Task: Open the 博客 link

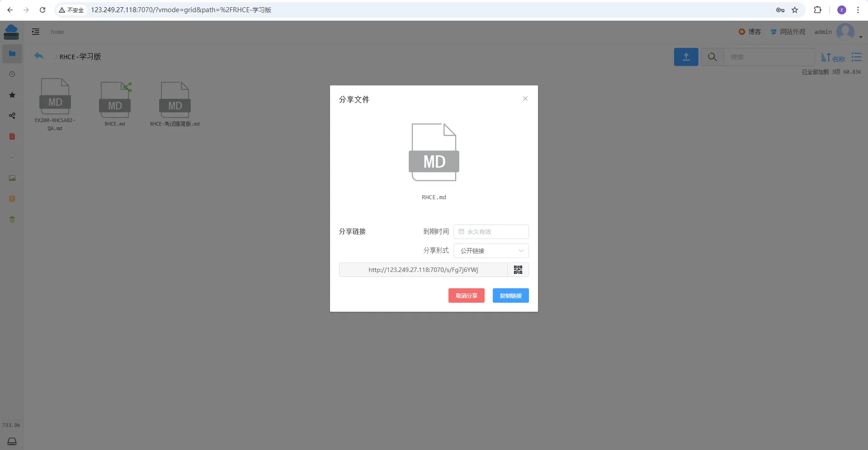Action: (750, 32)
